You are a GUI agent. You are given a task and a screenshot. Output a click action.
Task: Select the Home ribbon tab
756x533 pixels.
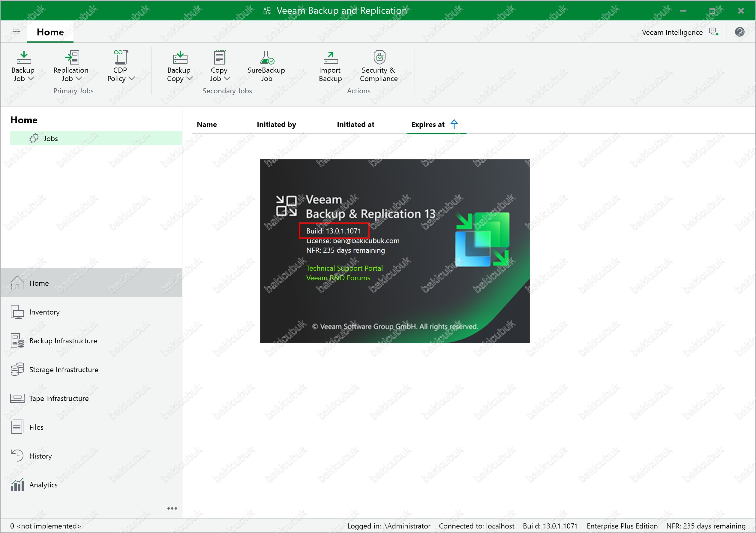(x=50, y=32)
